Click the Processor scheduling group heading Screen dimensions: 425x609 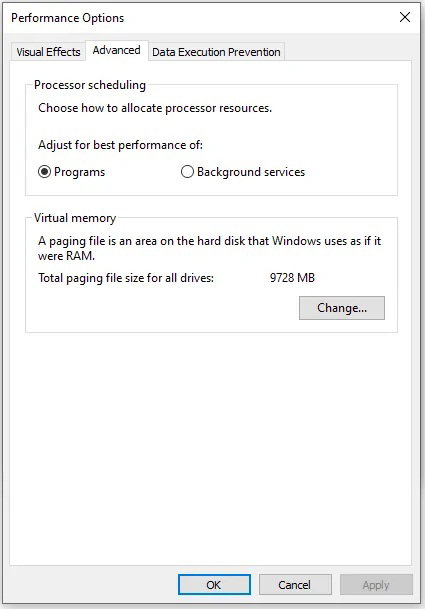tap(90, 85)
